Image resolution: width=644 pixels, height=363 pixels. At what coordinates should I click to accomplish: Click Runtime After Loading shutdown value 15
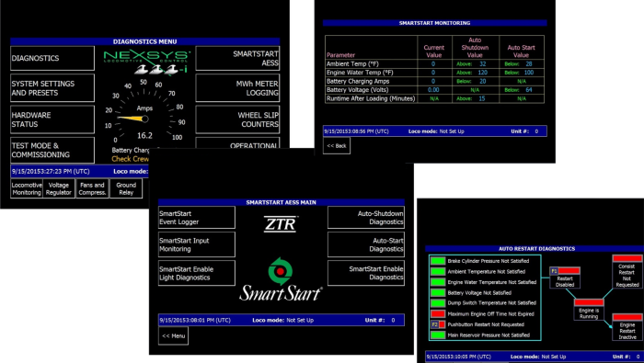482,98
